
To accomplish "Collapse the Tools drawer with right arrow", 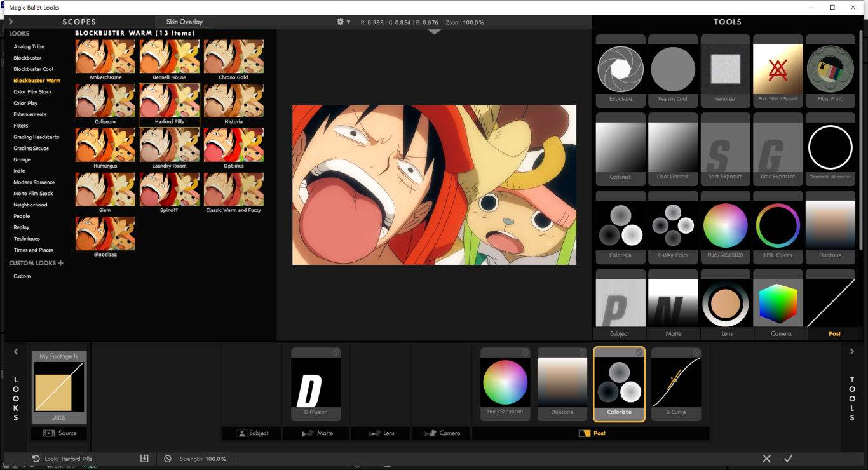I will point(852,352).
